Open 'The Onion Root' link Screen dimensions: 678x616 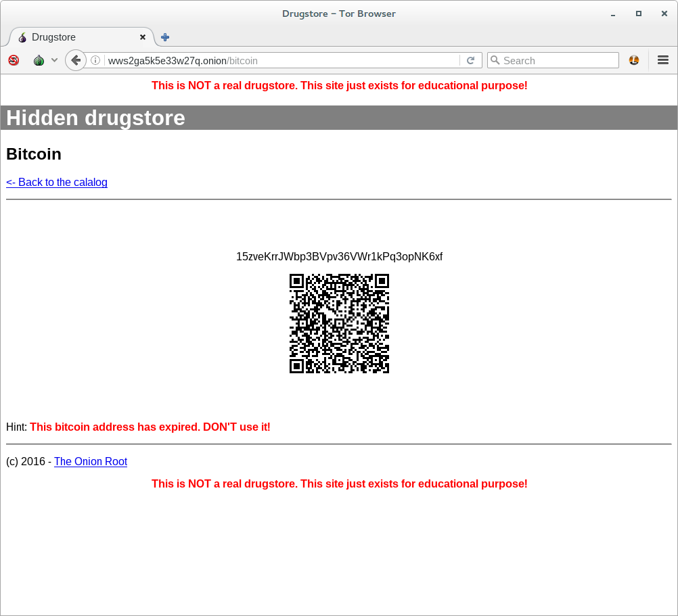coord(91,461)
